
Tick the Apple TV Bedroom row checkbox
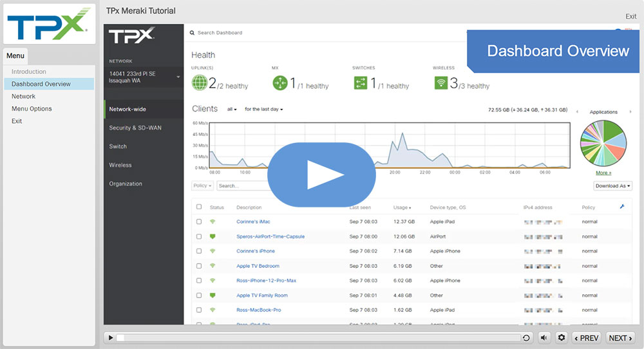point(199,266)
